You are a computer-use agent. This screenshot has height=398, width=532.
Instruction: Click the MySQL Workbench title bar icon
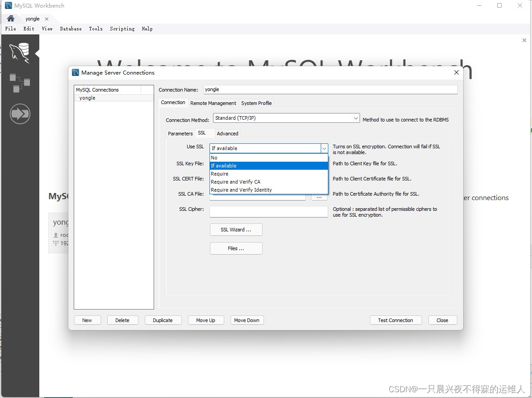point(8,5)
